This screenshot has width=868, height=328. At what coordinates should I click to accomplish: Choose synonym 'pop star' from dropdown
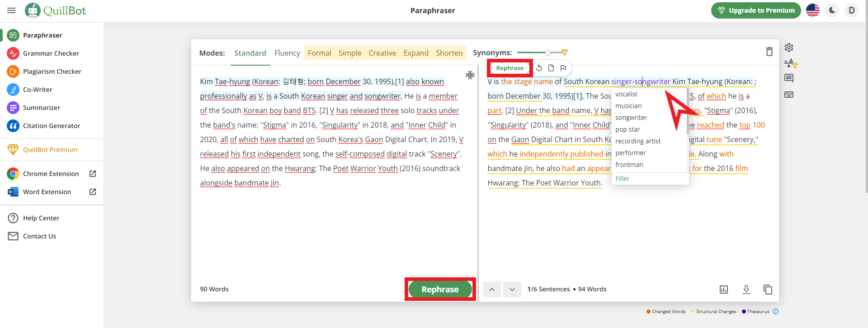pyautogui.click(x=627, y=129)
